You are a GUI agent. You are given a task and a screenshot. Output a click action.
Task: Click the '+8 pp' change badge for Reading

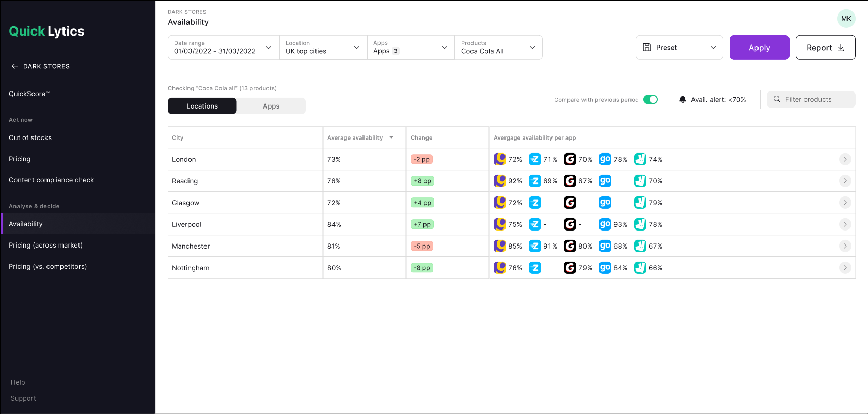tap(422, 181)
